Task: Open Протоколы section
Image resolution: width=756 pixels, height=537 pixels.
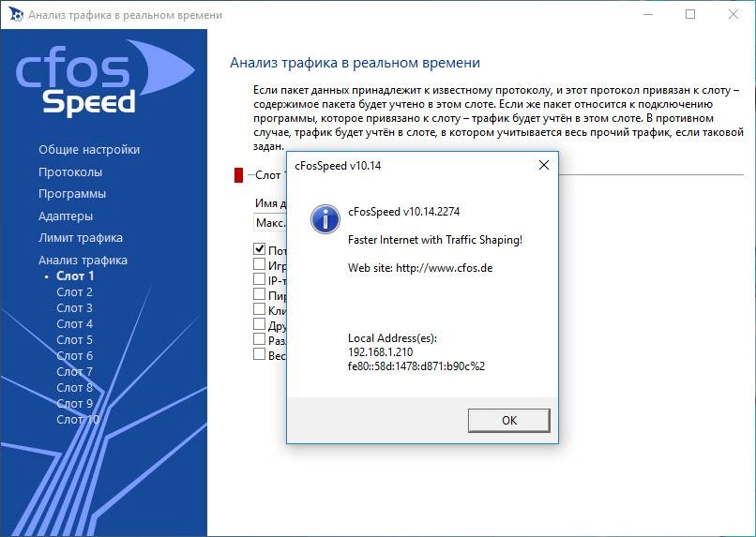Action: pyautogui.click(x=70, y=172)
